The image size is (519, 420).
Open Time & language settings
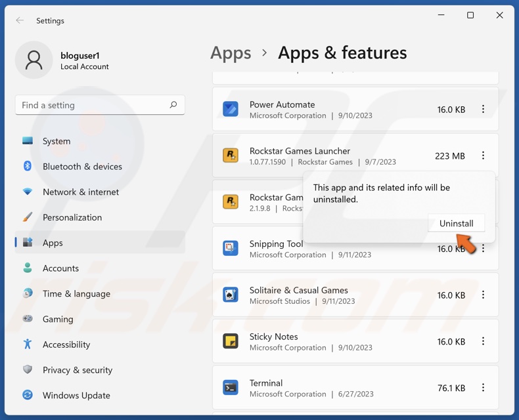[100, 293]
